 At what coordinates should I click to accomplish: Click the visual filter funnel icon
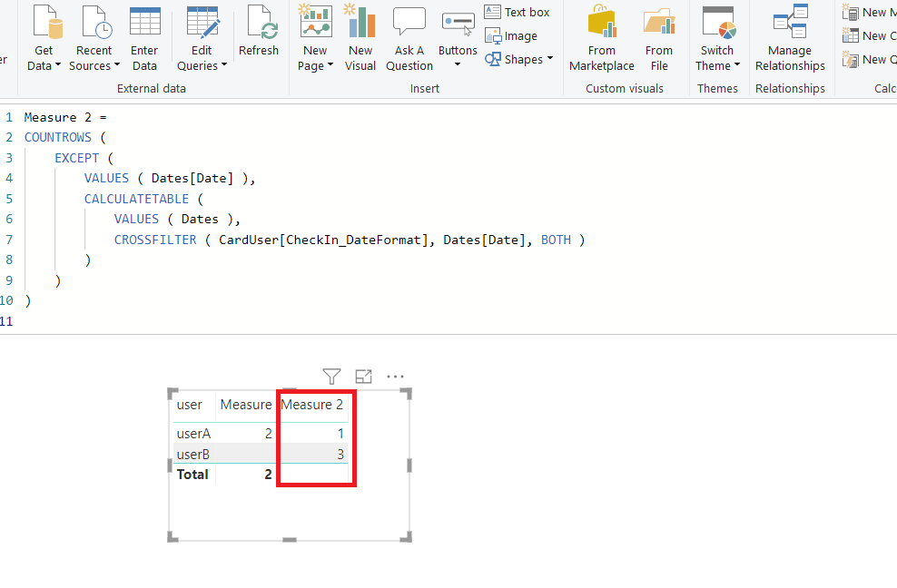(x=331, y=376)
